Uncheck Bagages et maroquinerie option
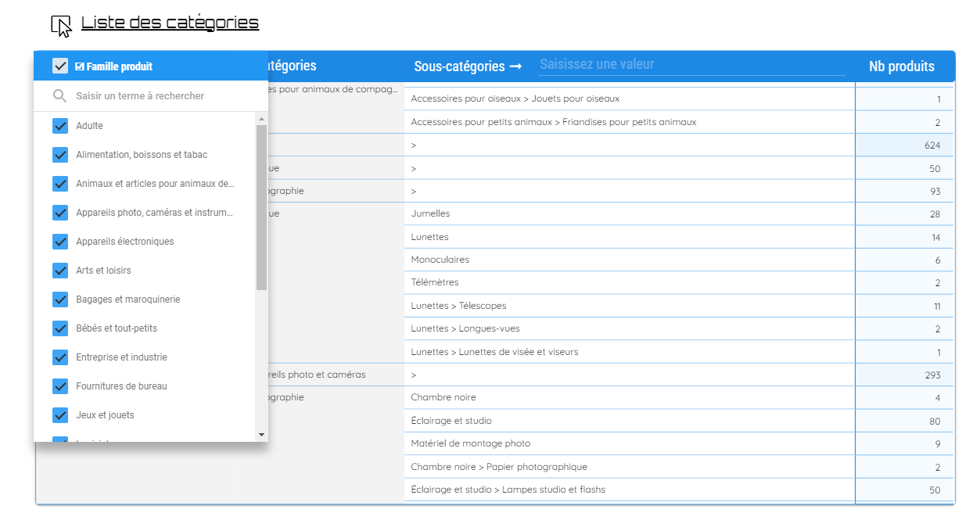 (60, 300)
